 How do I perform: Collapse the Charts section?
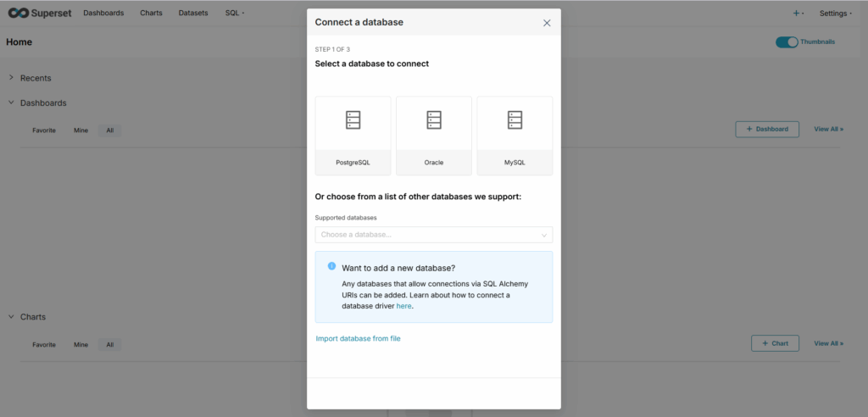point(12,317)
